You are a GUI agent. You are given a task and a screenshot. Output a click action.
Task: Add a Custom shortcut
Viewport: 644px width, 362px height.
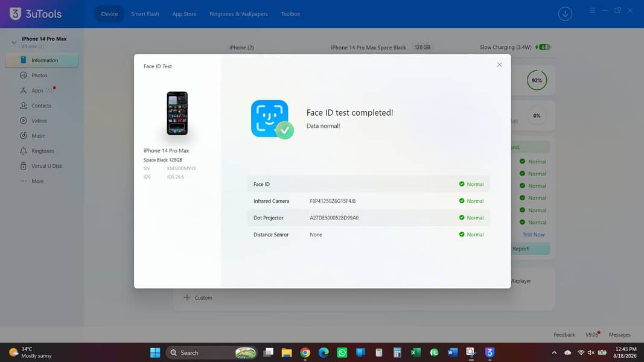pyautogui.click(x=197, y=297)
